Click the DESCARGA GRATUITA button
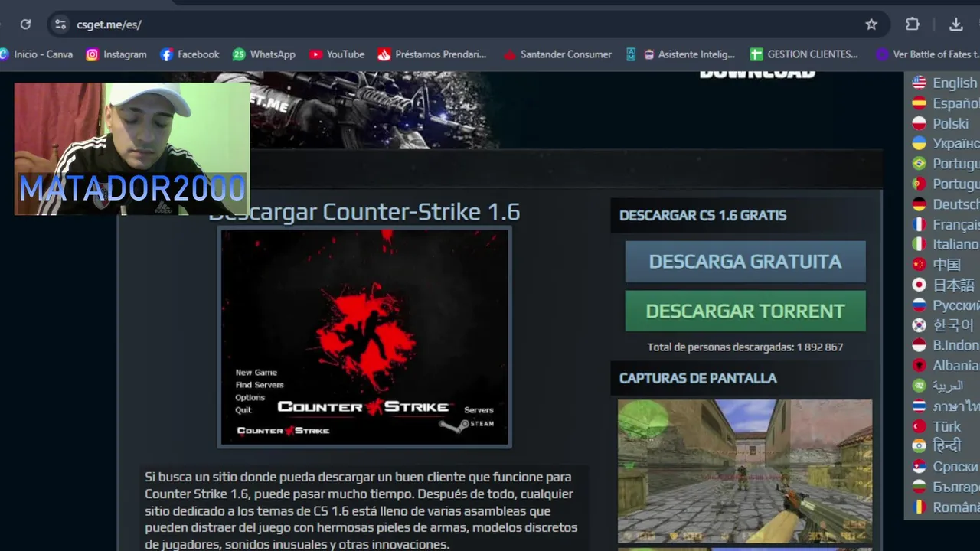This screenshot has height=551, width=980. click(x=745, y=262)
